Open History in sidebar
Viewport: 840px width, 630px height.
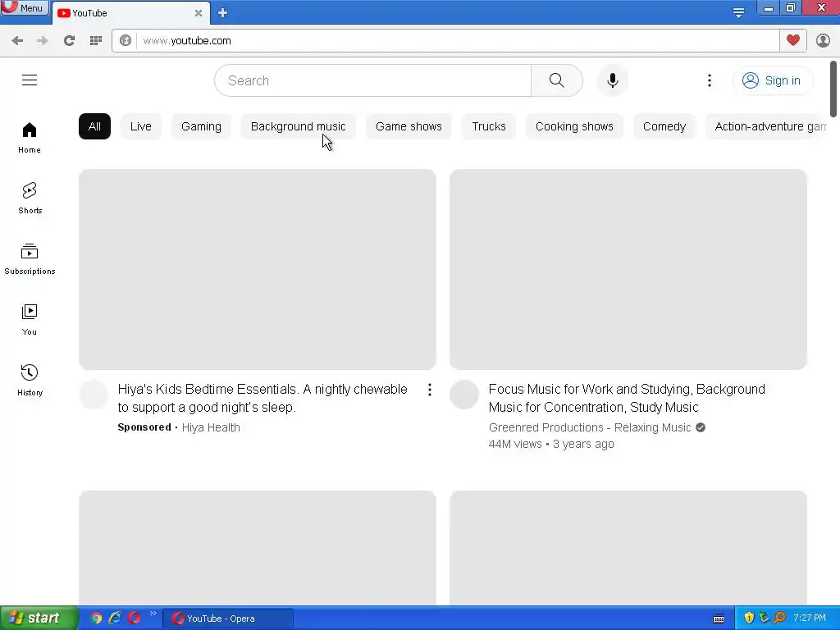pos(30,381)
